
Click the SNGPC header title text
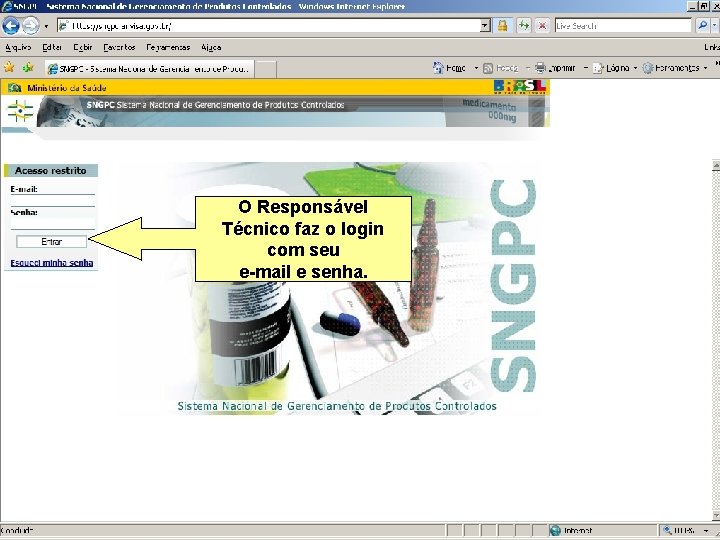pyautogui.click(x=215, y=105)
